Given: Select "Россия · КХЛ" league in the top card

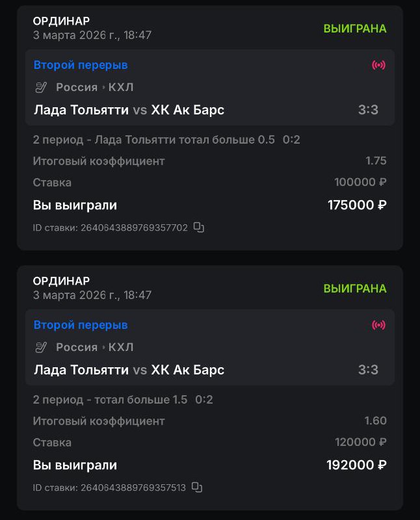Looking at the screenshot, I should (94, 88).
